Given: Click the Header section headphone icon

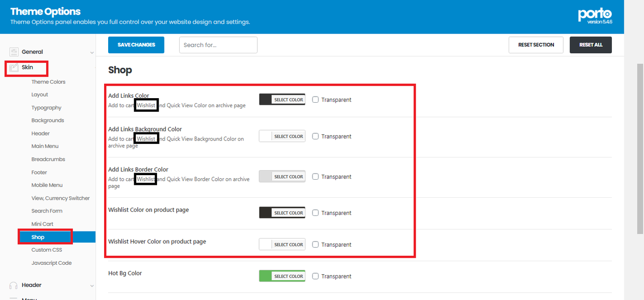Looking at the screenshot, I should click(x=14, y=285).
